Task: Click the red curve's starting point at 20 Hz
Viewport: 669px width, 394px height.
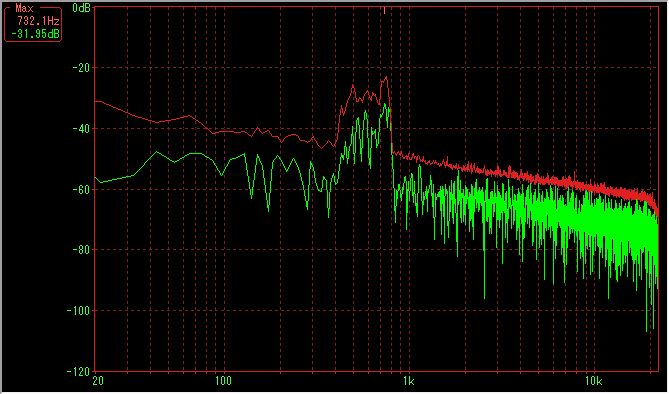Action: tap(96, 102)
